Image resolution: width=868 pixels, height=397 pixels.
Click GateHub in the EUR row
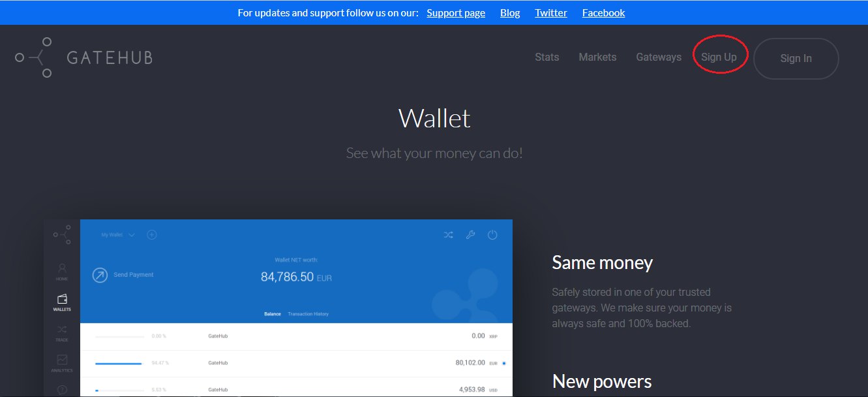pos(218,363)
